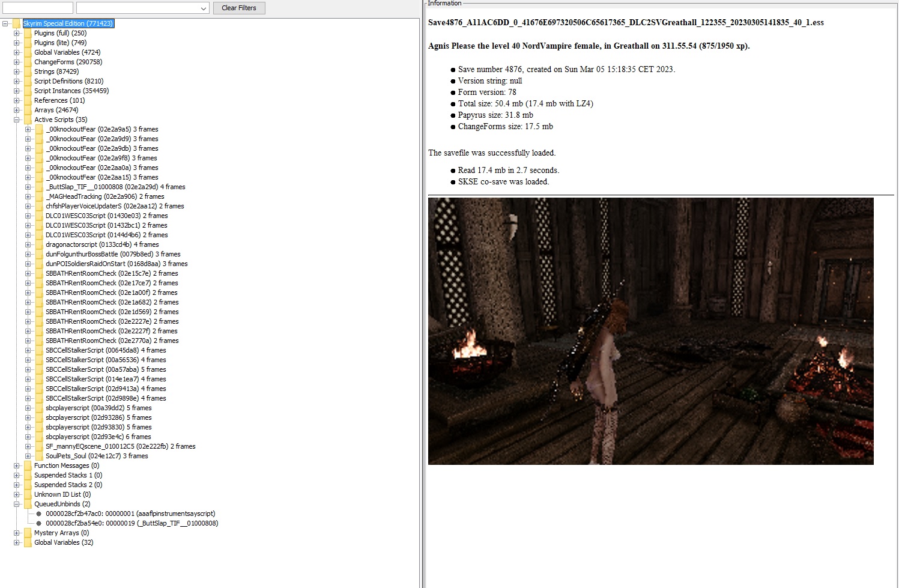Expand _00knockoutFear (02e2aa15) script node
Screen dimensions: 899x588
click(28, 177)
